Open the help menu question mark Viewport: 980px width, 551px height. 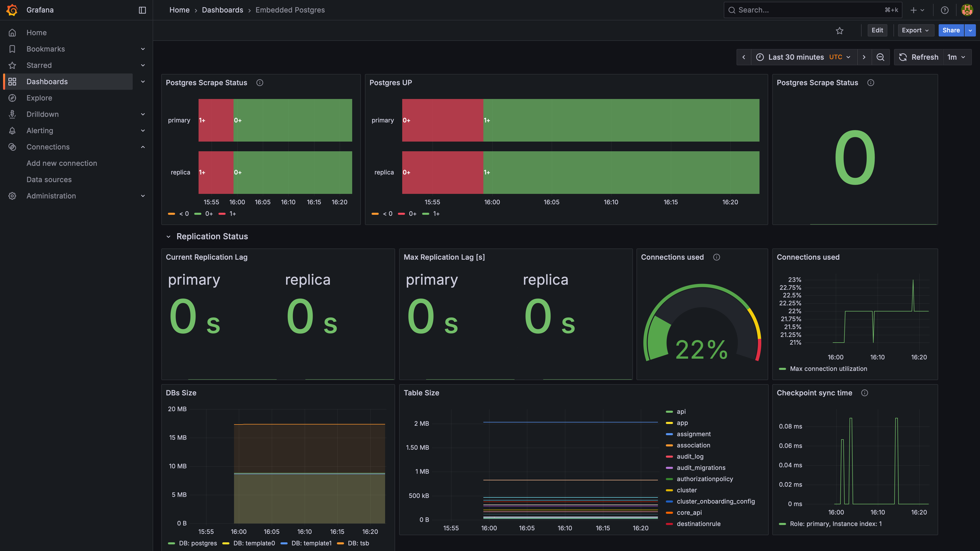coord(945,10)
